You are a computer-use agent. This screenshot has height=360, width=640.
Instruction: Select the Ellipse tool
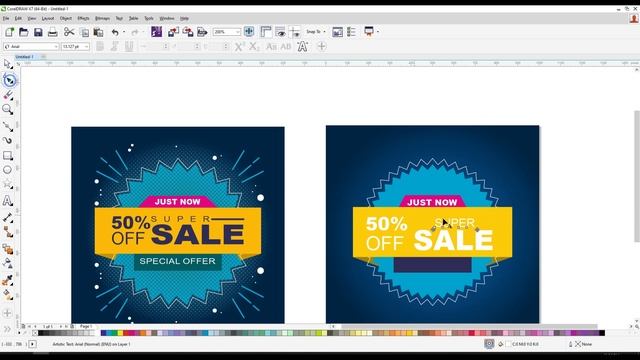(7, 170)
